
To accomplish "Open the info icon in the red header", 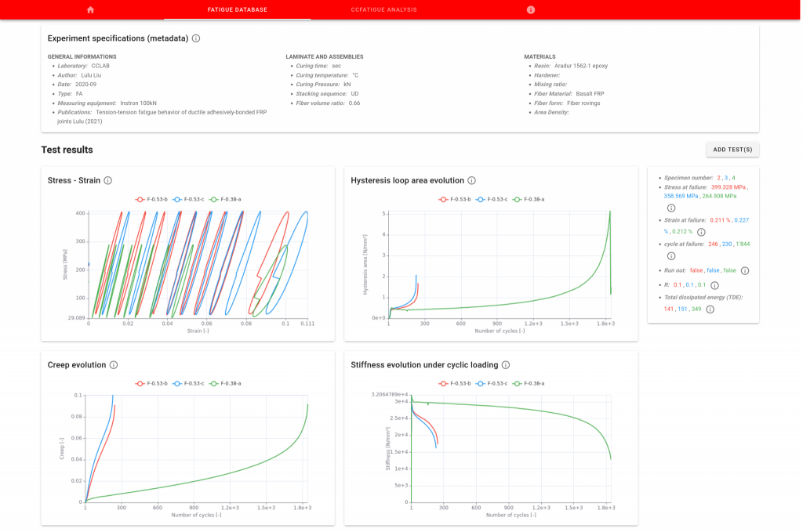I will click(531, 9).
